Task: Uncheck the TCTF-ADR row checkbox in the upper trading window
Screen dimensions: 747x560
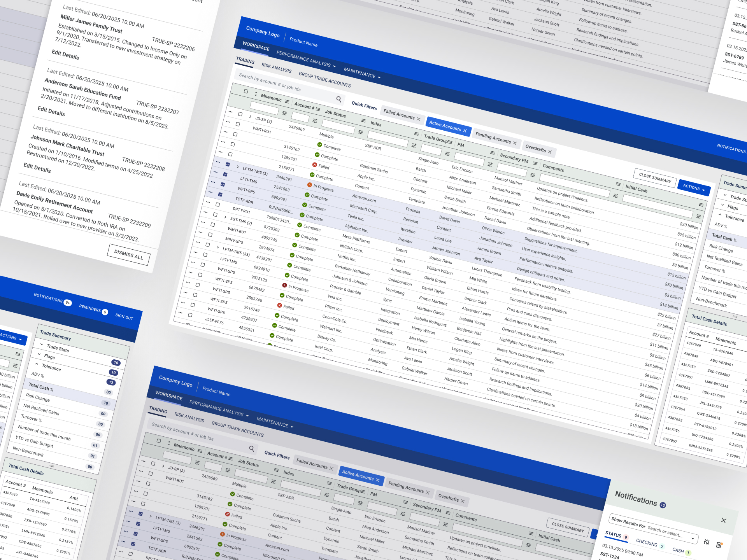Action: pos(220,194)
